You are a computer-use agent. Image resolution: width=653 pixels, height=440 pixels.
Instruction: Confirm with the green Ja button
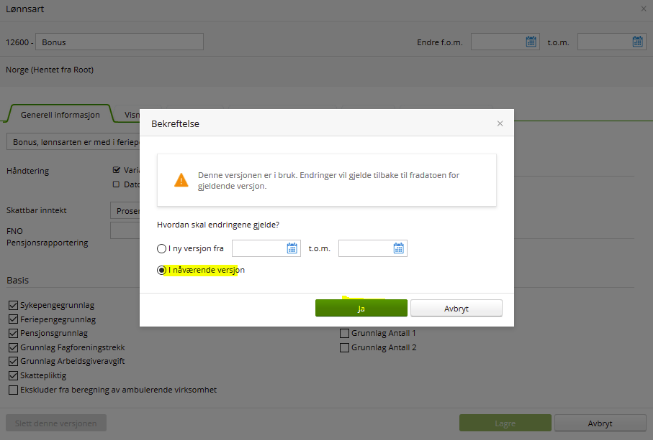pyautogui.click(x=361, y=308)
